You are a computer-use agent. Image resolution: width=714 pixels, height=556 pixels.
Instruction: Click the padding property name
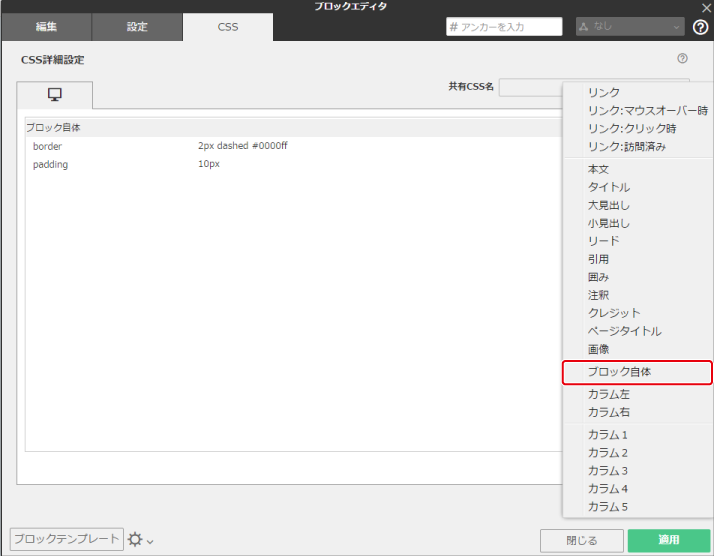coord(51,164)
